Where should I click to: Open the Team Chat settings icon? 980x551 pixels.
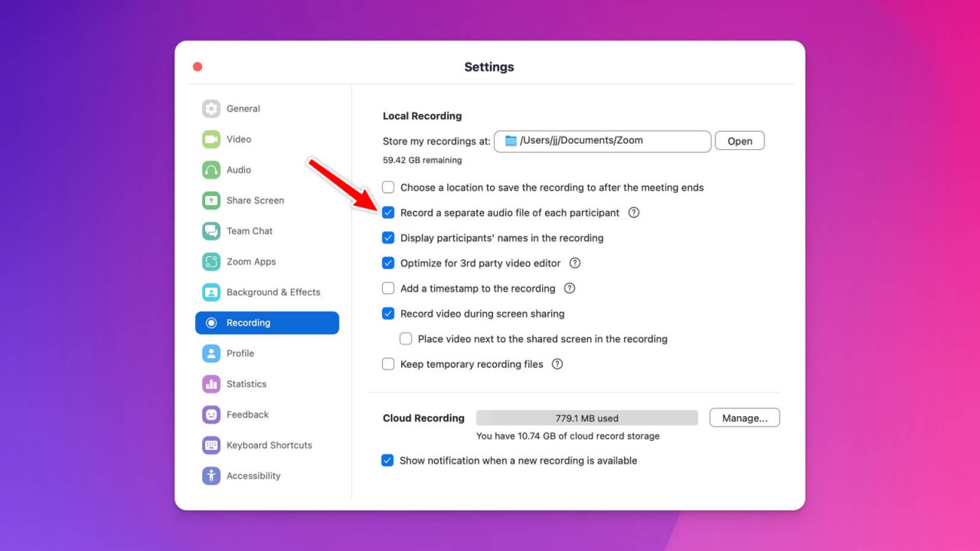point(211,230)
